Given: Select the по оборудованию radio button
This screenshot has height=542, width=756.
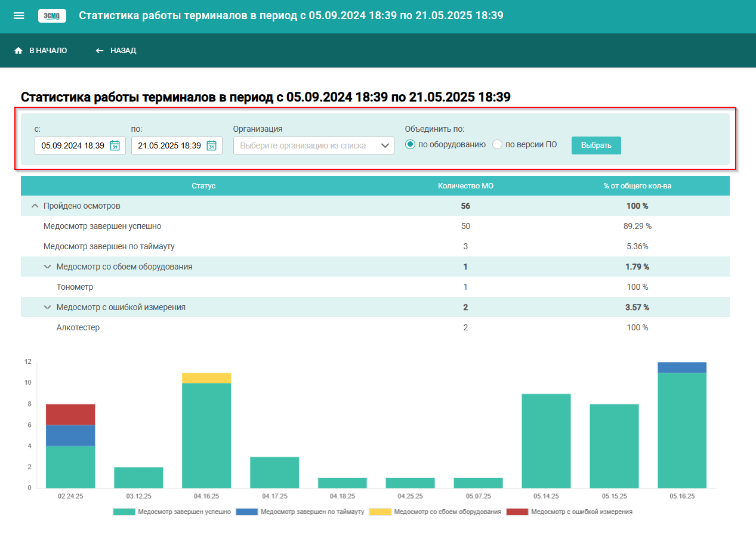Looking at the screenshot, I should 410,144.
